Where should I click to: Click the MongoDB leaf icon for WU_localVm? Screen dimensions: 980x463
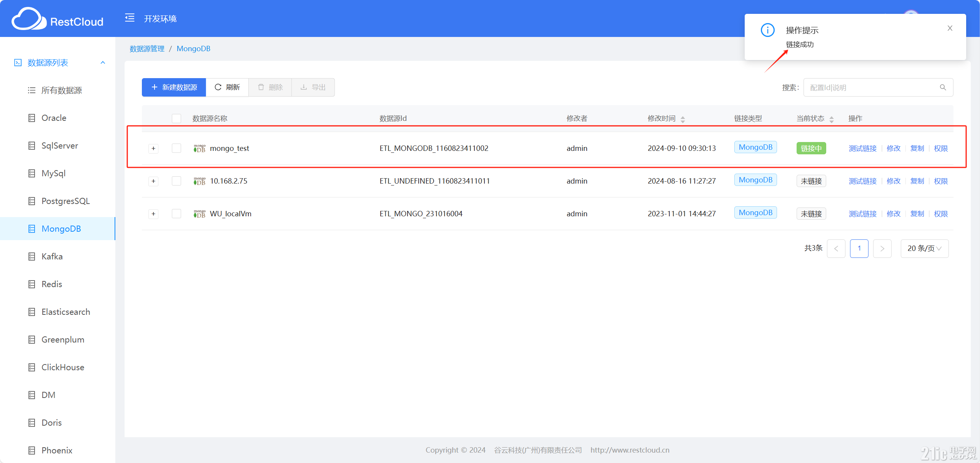[199, 214]
